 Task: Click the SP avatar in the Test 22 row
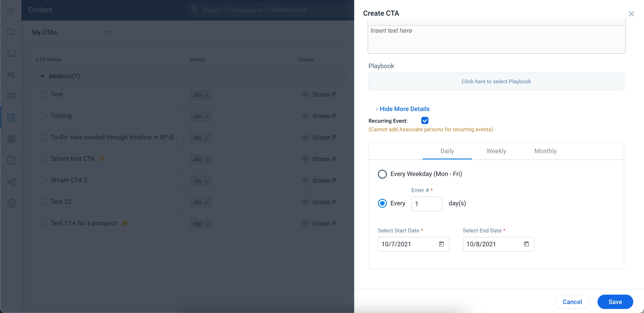pos(305,202)
